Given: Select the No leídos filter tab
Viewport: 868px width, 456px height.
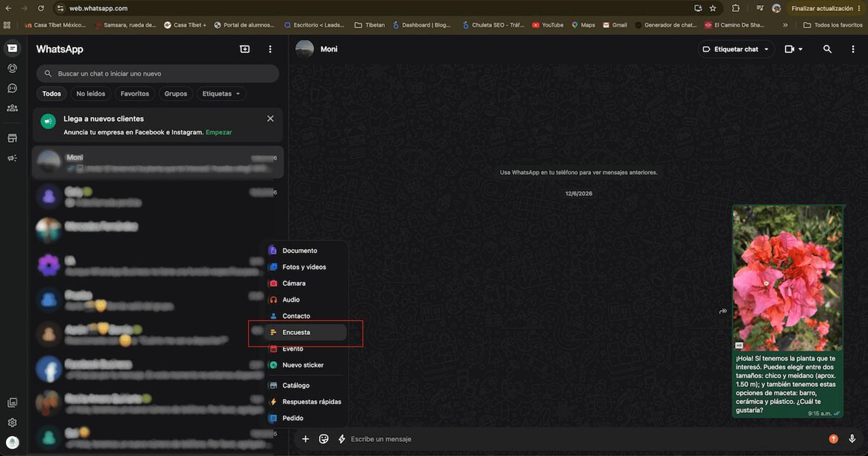Looking at the screenshot, I should click(91, 94).
